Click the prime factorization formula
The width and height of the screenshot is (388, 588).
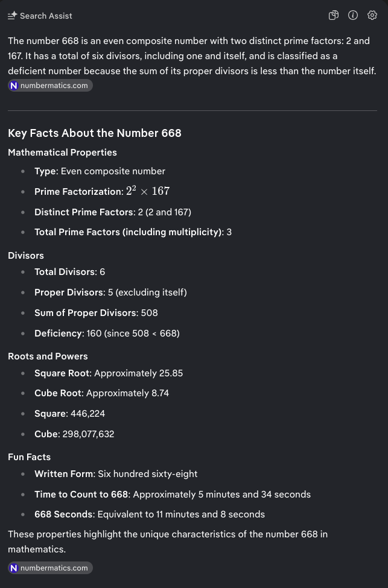(148, 191)
